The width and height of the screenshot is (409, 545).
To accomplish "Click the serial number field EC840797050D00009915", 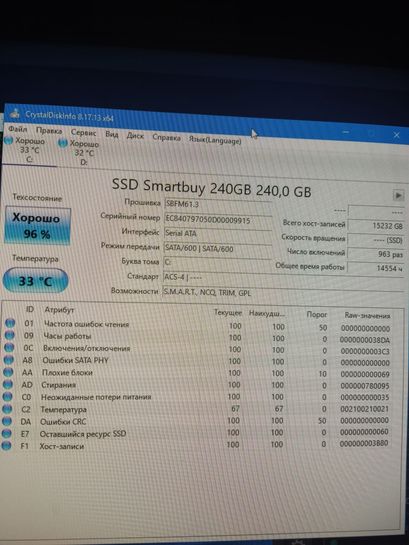I will click(x=218, y=220).
